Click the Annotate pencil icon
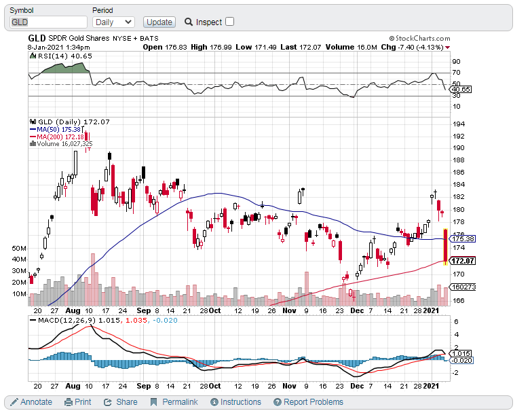 [14, 402]
